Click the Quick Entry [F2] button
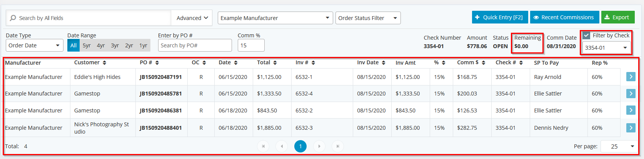The width and height of the screenshot is (644, 159). click(x=500, y=17)
